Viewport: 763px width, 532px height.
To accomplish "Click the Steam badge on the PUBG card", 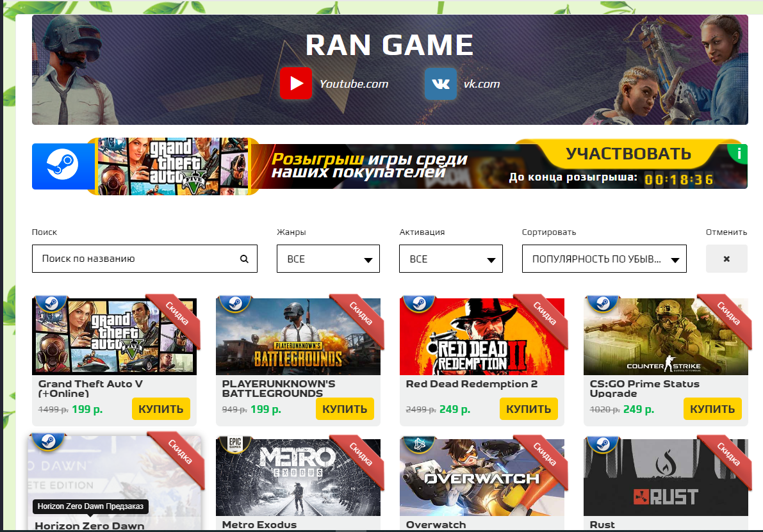I will [236, 303].
